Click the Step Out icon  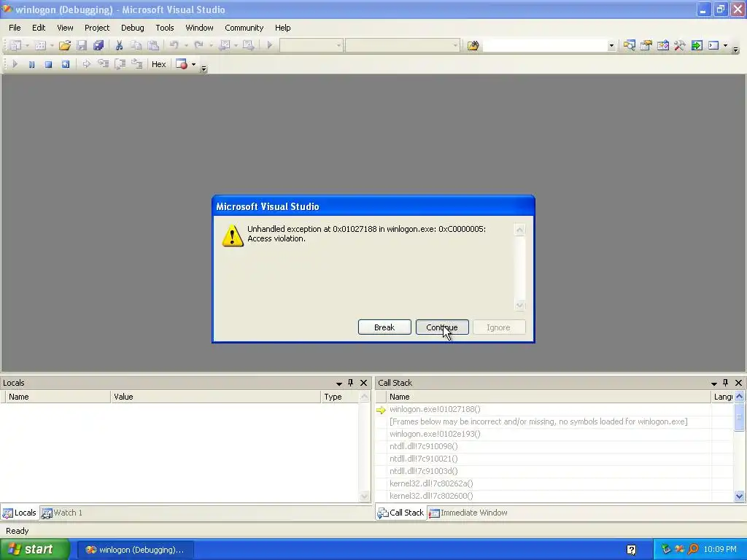click(137, 64)
